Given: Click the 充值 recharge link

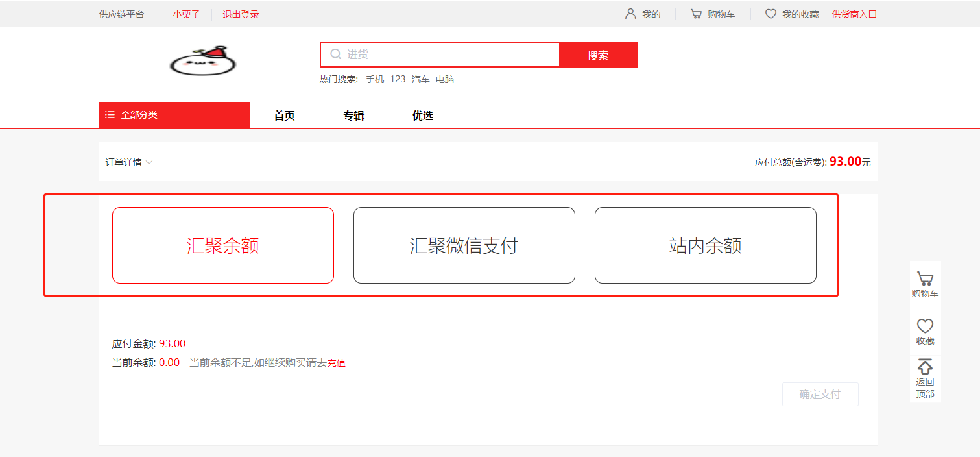Looking at the screenshot, I should pos(336,363).
